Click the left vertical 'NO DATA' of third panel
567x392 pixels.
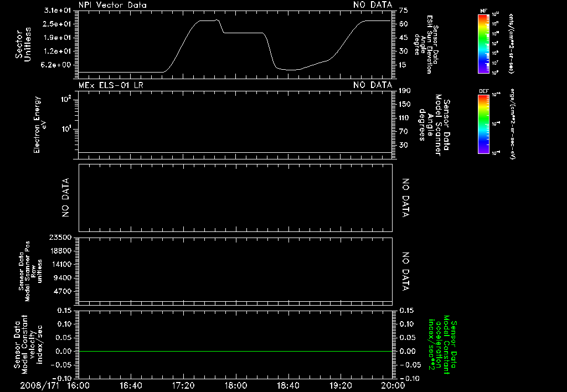[65, 198]
